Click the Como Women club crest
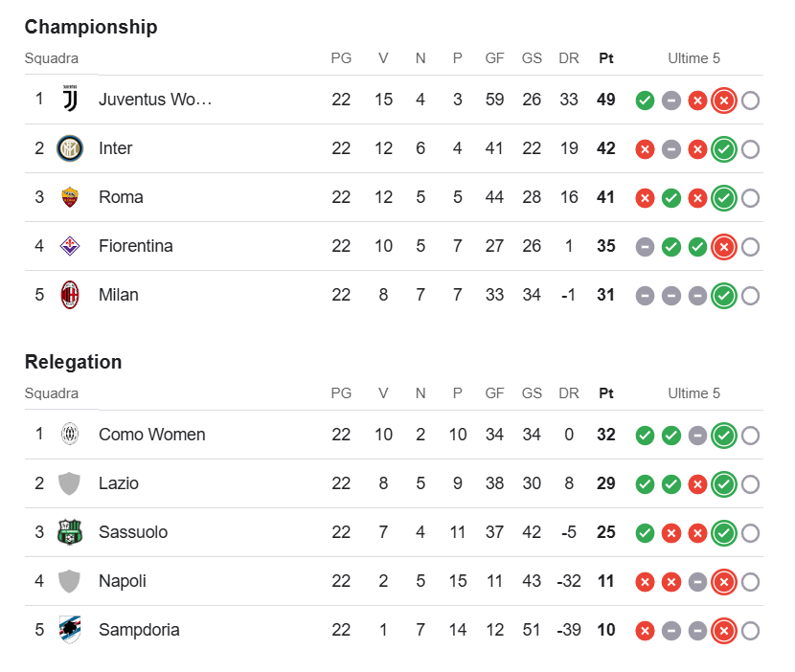 [70, 435]
